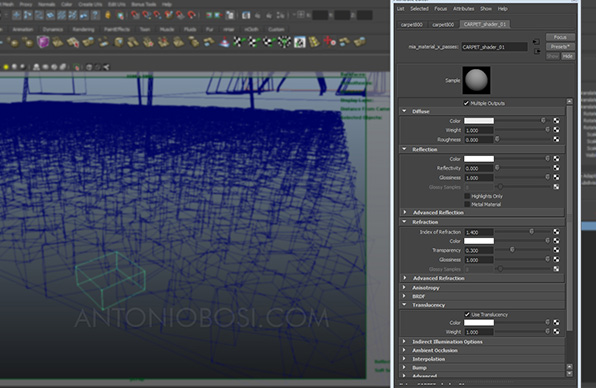Click input connection arrow icon beside shader name

coord(536,42)
